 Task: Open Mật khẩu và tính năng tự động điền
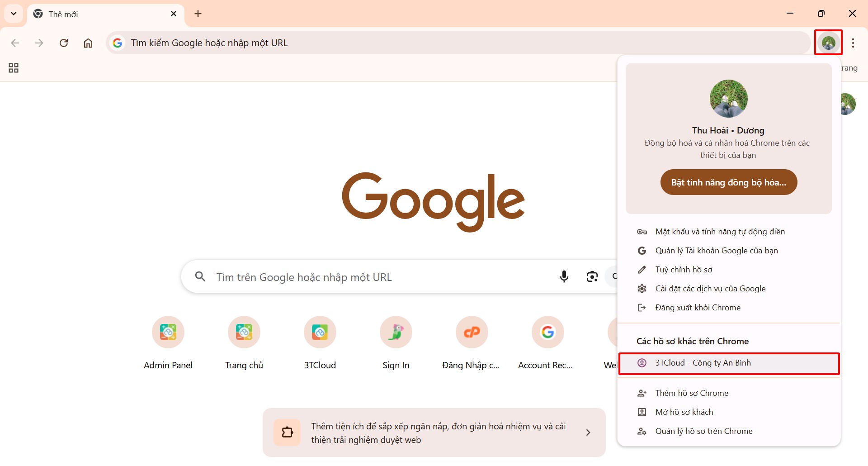(x=720, y=232)
